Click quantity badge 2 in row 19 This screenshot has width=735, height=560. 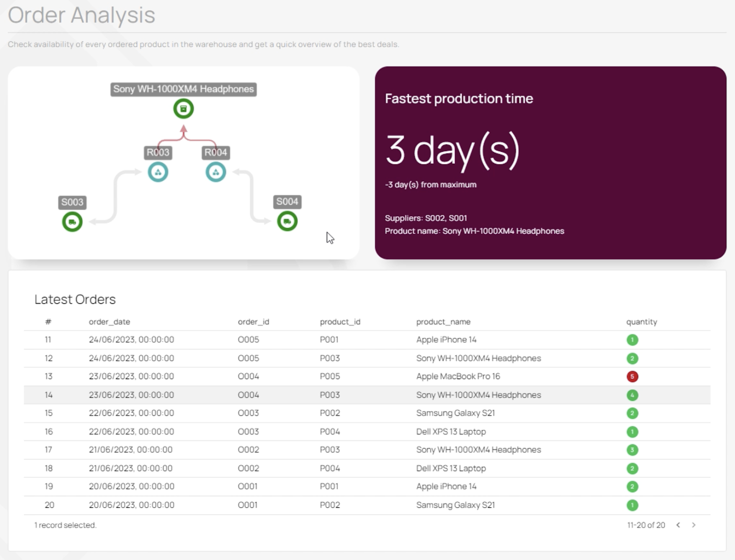click(632, 487)
